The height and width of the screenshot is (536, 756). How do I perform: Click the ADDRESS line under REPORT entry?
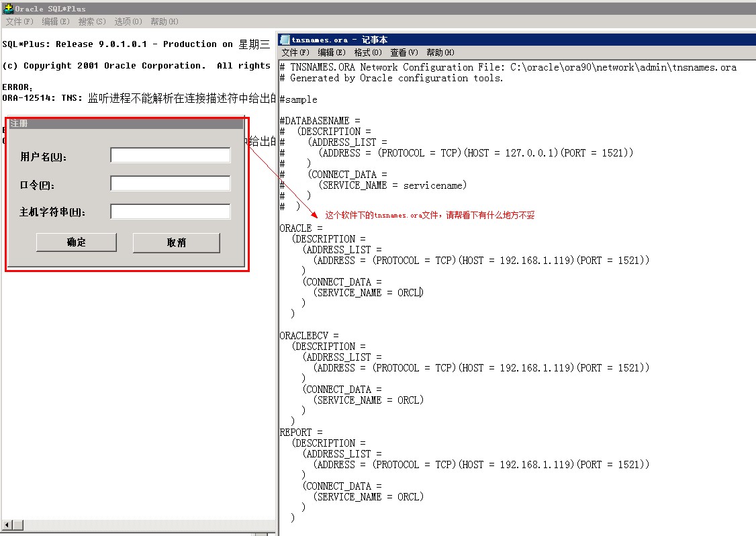pyautogui.click(x=481, y=465)
